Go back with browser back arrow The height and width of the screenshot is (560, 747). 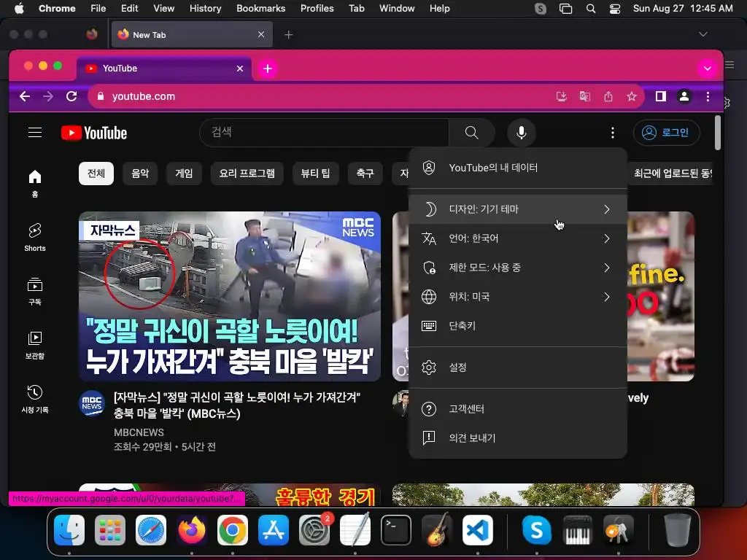pyautogui.click(x=25, y=97)
